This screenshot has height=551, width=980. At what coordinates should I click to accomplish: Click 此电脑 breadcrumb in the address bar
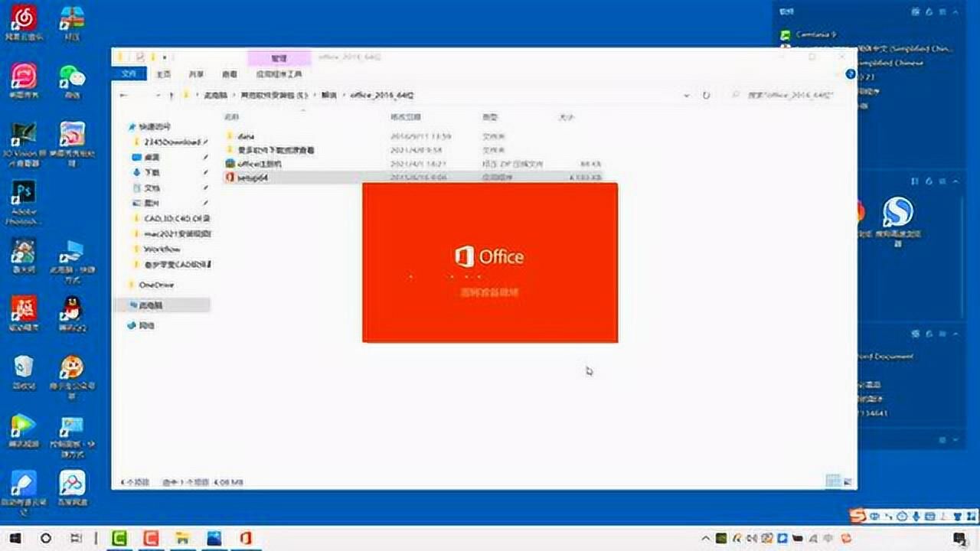tap(216, 96)
